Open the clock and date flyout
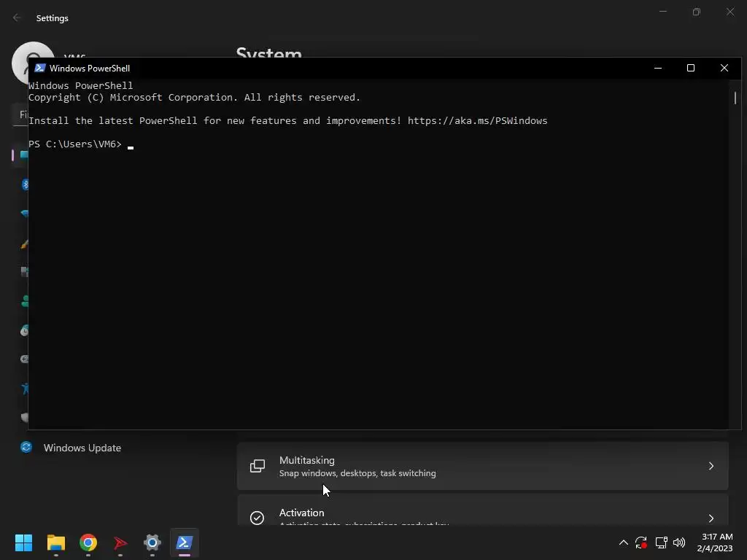747x560 pixels. (715, 542)
